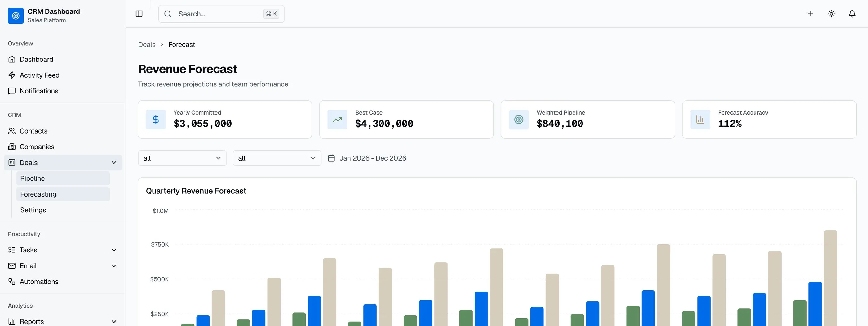This screenshot has height=326, width=868.
Task: Click the calendar icon by date range
Action: coord(331,158)
